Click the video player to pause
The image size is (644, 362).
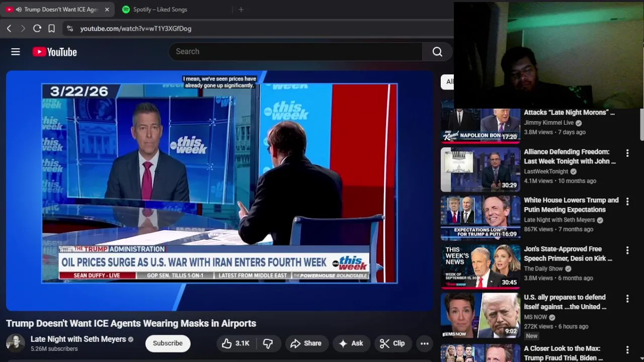[219, 190]
